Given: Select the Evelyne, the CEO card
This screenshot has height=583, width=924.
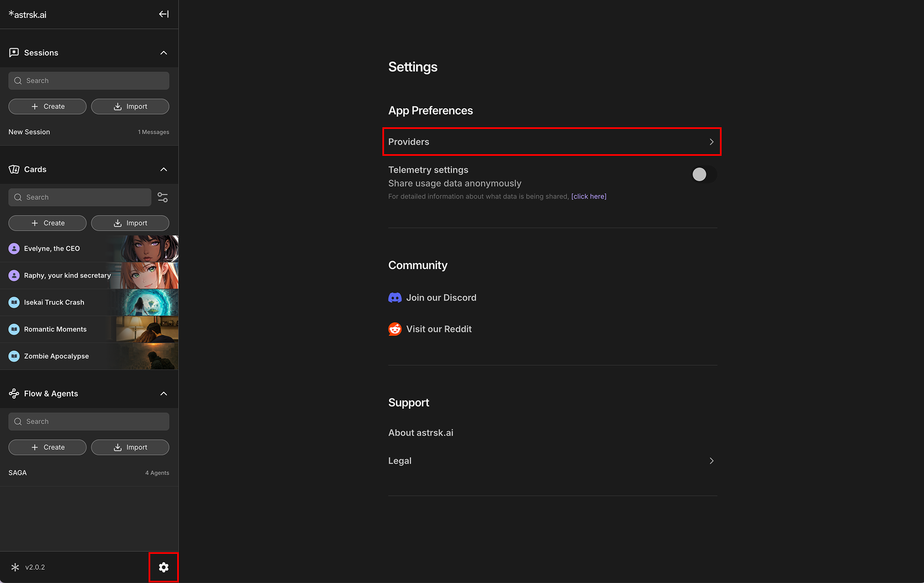Looking at the screenshot, I should click(x=89, y=248).
